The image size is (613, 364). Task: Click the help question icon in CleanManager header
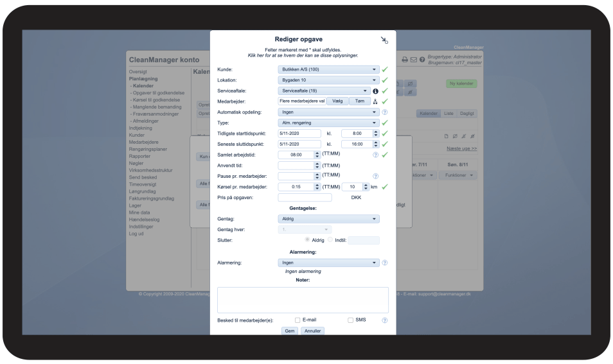(422, 60)
